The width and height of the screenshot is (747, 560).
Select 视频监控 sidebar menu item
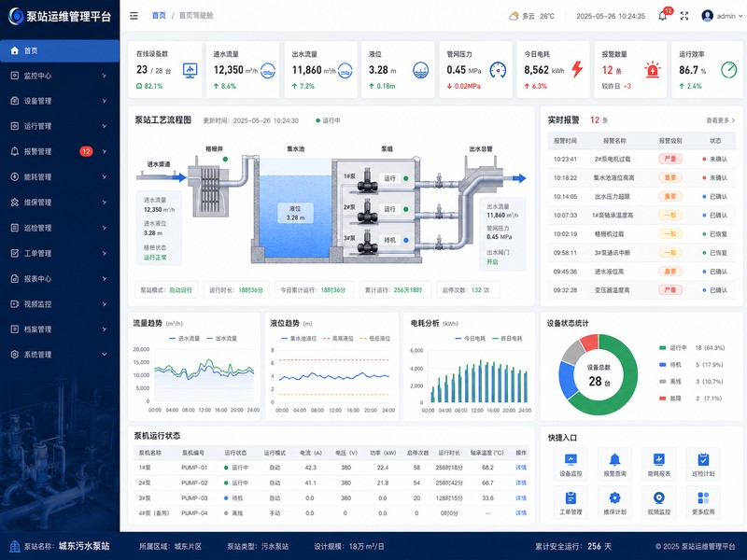pyautogui.click(x=60, y=304)
